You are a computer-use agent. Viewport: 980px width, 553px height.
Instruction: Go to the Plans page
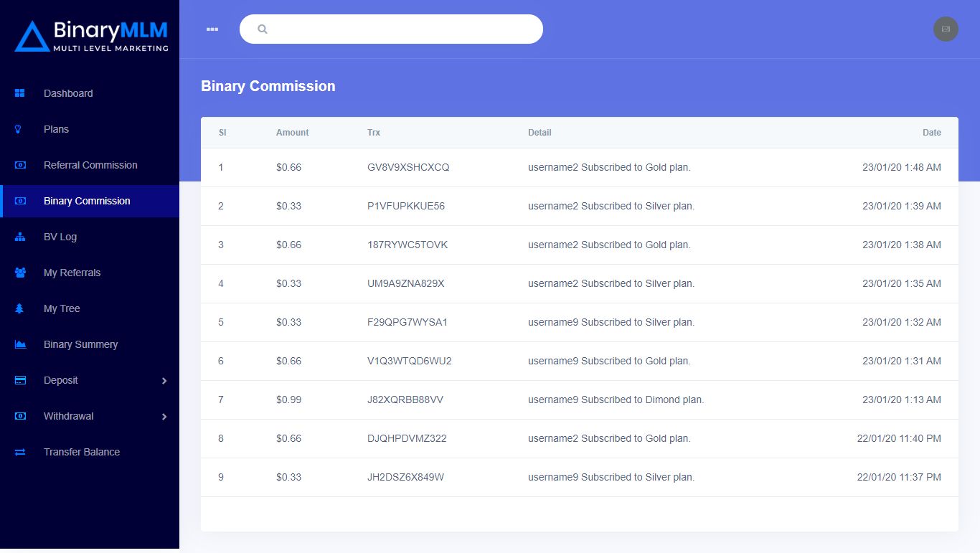pos(90,129)
